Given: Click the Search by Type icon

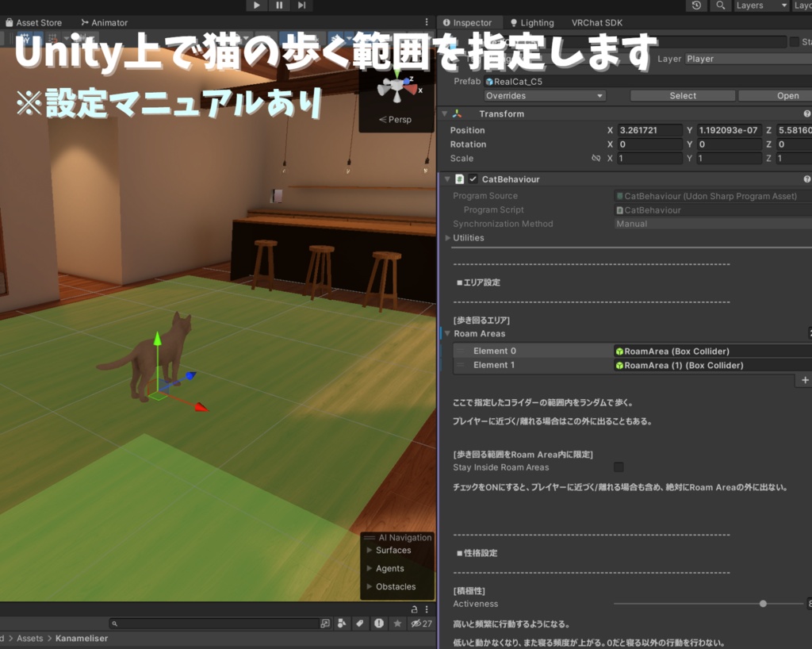Looking at the screenshot, I should pos(342,623).
